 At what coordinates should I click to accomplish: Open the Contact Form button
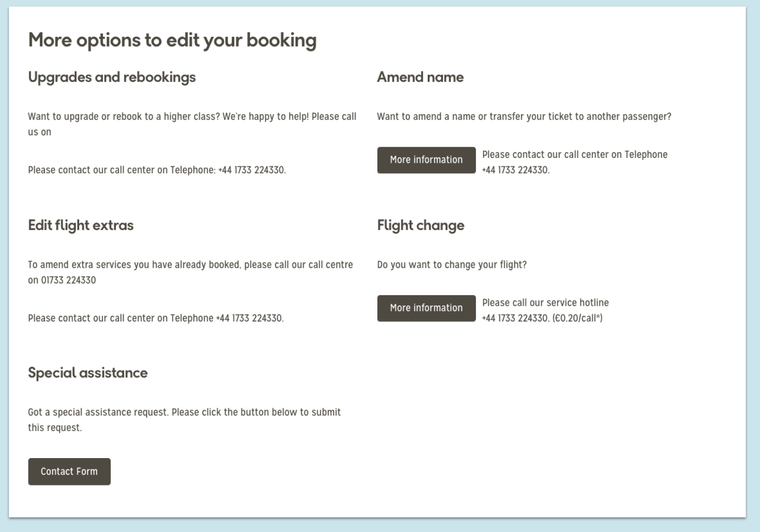69,471
